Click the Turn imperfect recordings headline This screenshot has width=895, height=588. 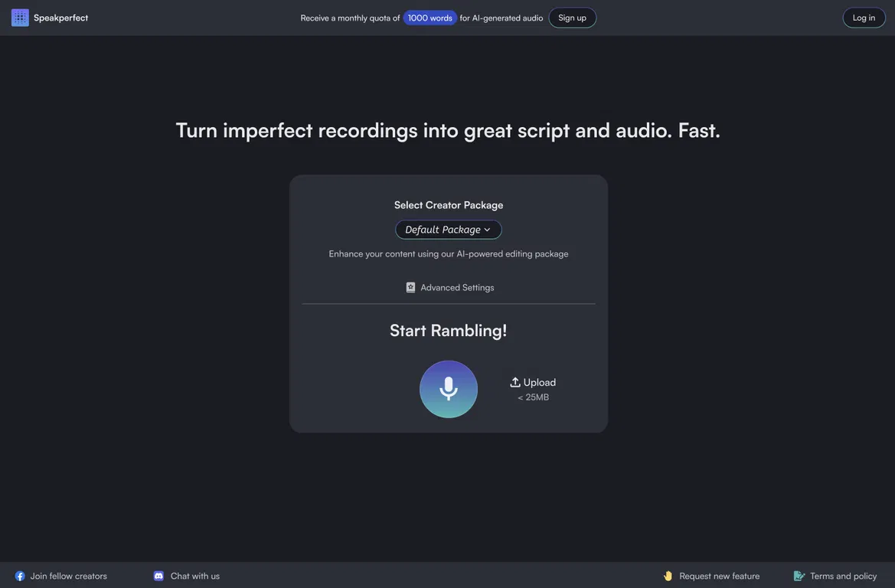point(447,131)
